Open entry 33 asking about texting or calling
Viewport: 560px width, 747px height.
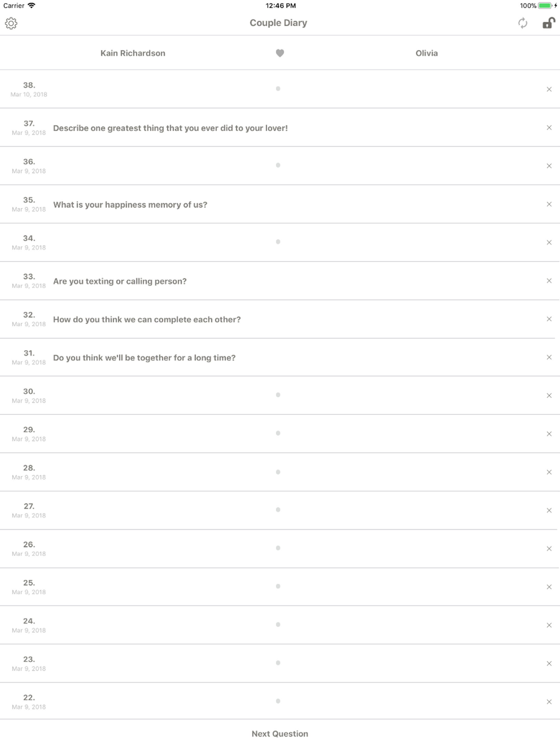120,281
